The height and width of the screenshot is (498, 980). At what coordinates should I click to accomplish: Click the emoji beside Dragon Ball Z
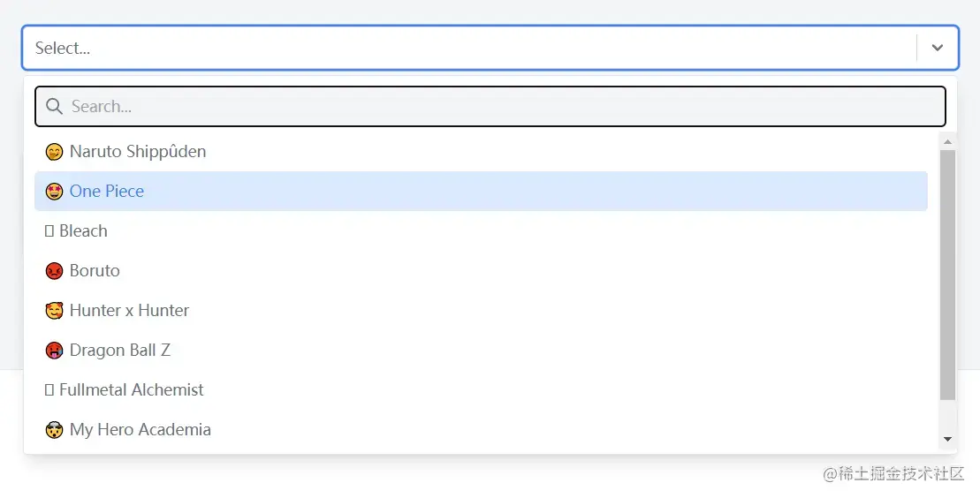coord(54,351)
